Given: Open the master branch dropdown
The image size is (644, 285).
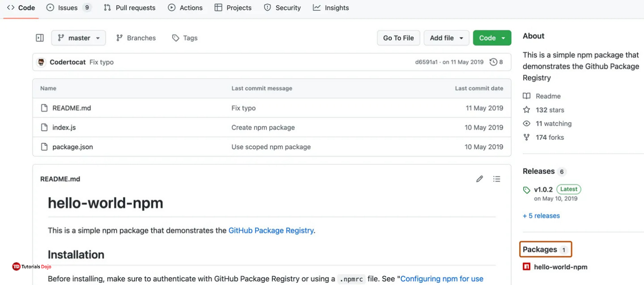Looking at the screenshot, I should tap(78, 38).
